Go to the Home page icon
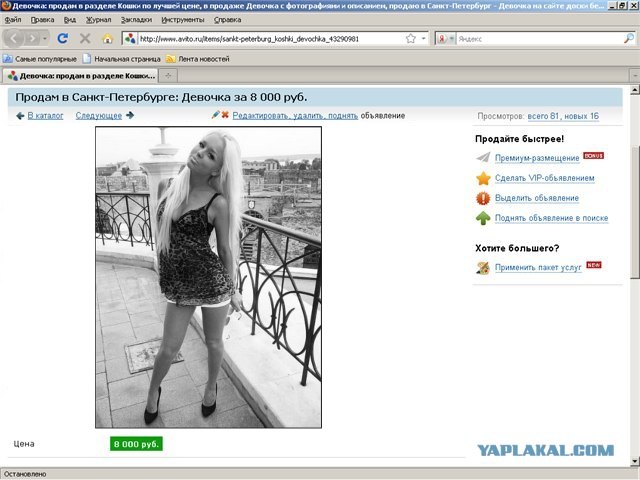The image size is (640, 480). (x=107, y=39)
